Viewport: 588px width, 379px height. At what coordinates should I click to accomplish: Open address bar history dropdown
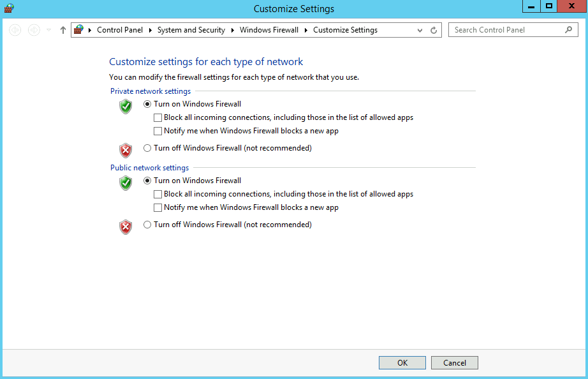(420, 31)
